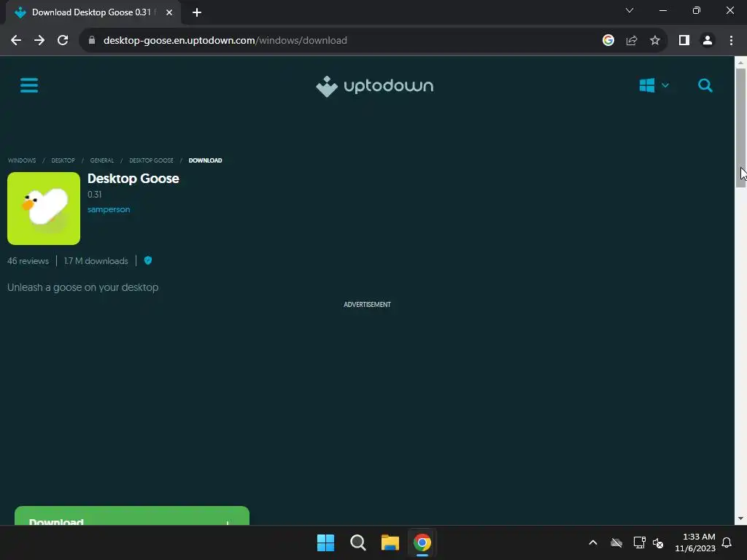The image size is (747, 560).
Task: Click the OneDrive cloud tray icon
Action: [616, 542]
